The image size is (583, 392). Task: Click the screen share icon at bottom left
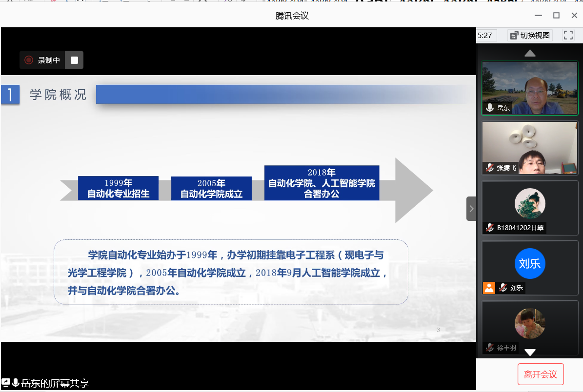(x=6, y=383)
